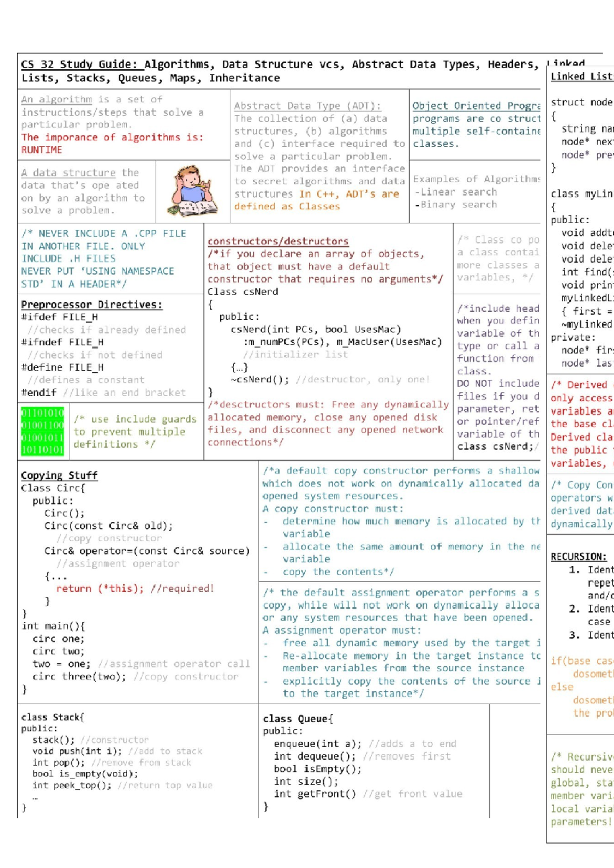
Task: Click the "class csNerd;" forward declaration
Action: tap(495, 447)
